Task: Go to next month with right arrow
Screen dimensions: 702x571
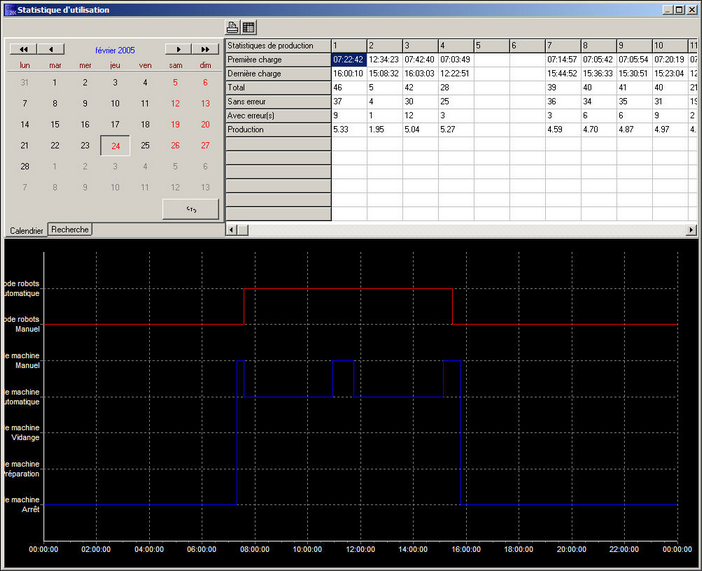Action: 178,49
